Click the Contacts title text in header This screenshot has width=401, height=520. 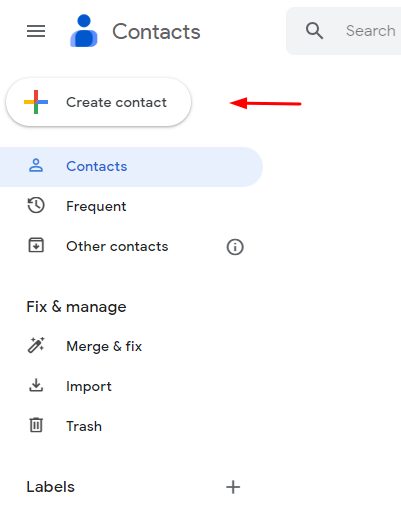tap(156, 32)
